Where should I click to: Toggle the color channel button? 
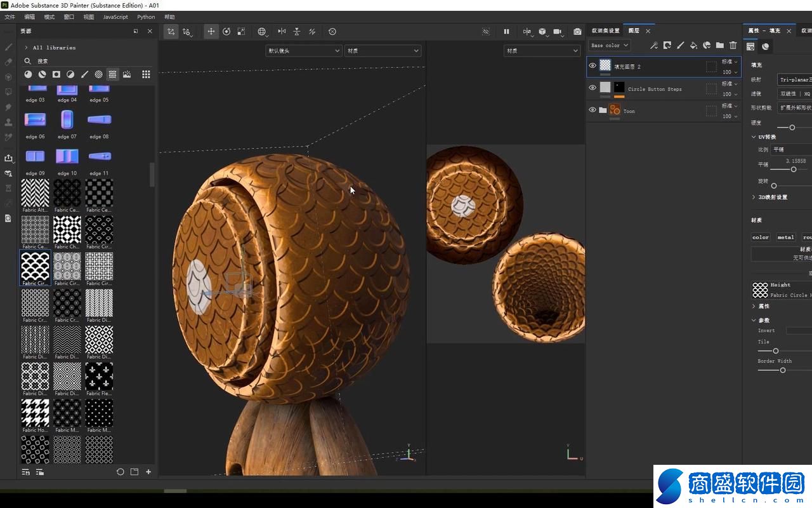(x=761, y=237)
